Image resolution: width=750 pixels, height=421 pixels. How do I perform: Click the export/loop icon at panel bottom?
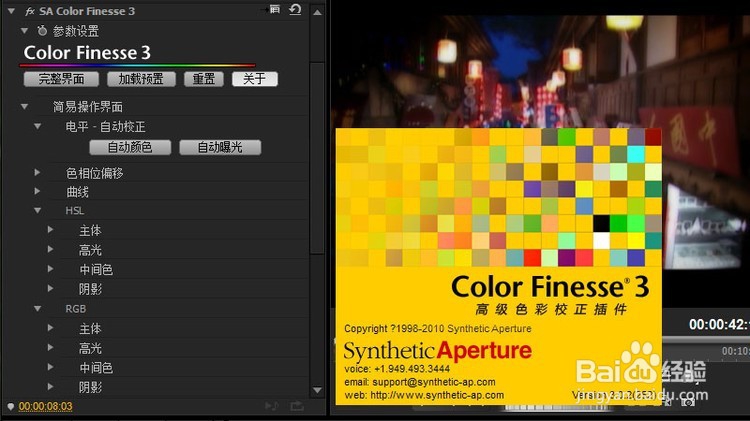point(297,406)
